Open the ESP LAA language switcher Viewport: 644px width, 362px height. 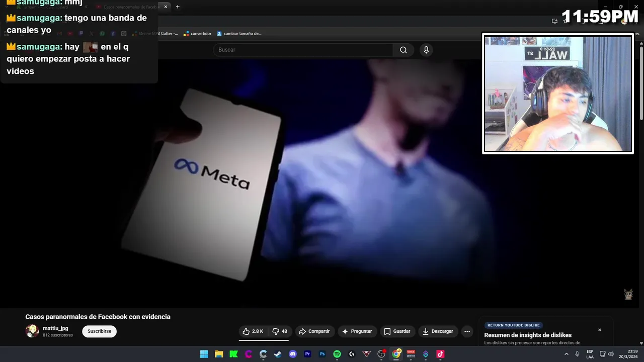[590, 354]
